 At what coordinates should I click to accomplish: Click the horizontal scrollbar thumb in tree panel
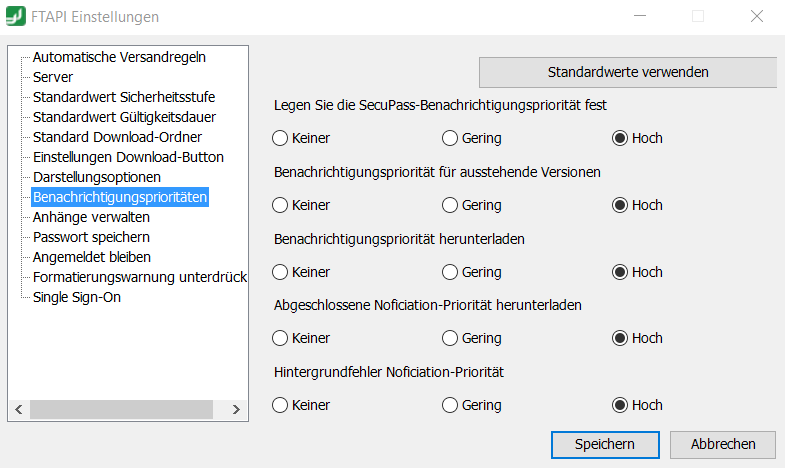point(121,409)
